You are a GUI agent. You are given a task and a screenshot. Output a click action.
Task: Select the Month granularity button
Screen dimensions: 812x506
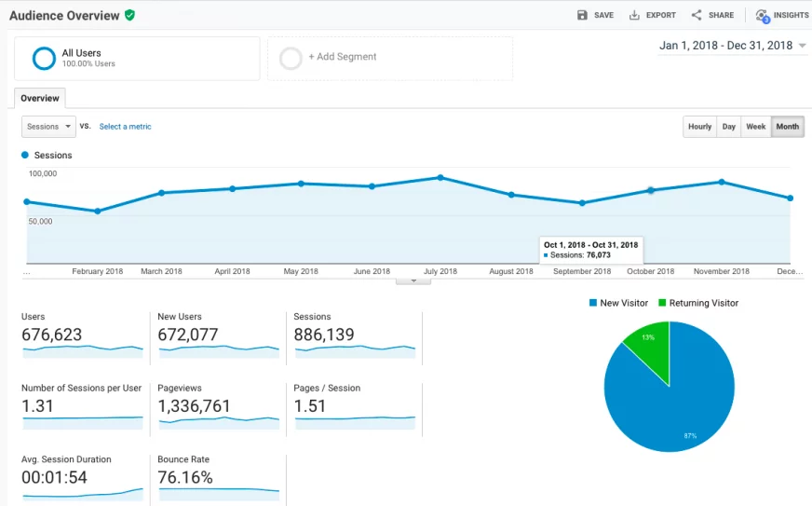click(x=787, y=127)
